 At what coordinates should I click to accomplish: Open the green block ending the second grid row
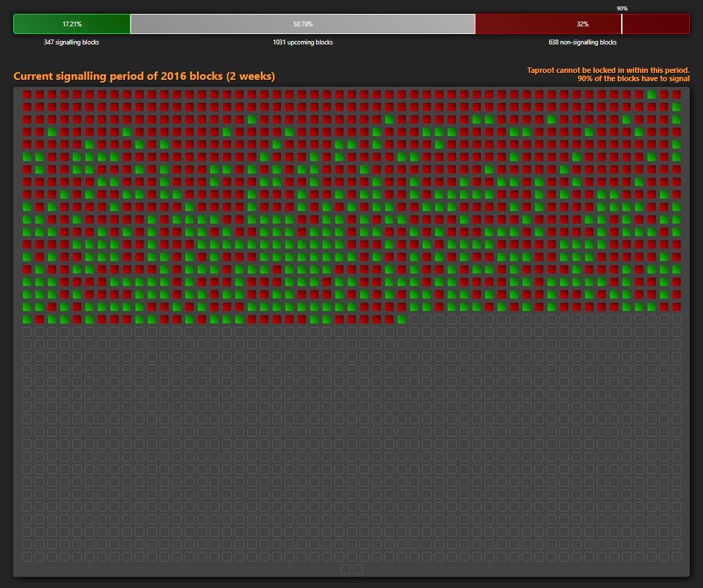[677, 107]
